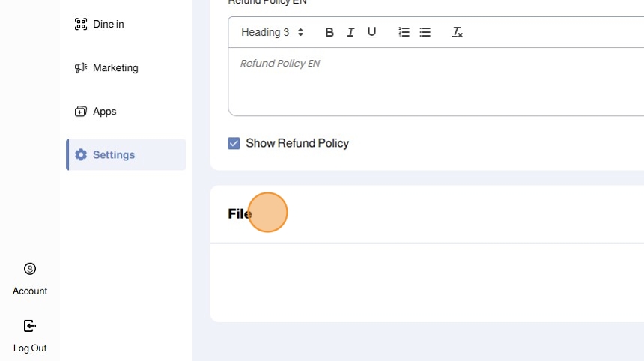Screen dimensions: 644x361
Task: Click the Settings gear icon
Action: pos(81,155)
